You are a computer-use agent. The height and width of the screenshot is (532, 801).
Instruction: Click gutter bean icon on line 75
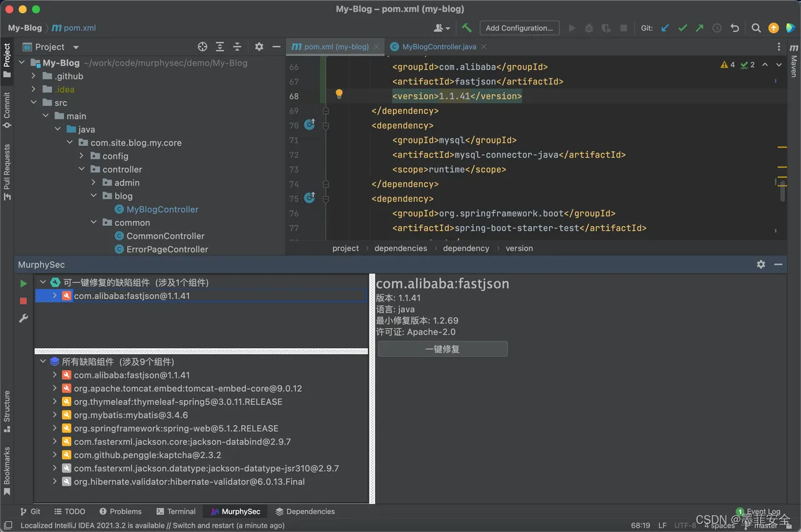tap(309, 198)
